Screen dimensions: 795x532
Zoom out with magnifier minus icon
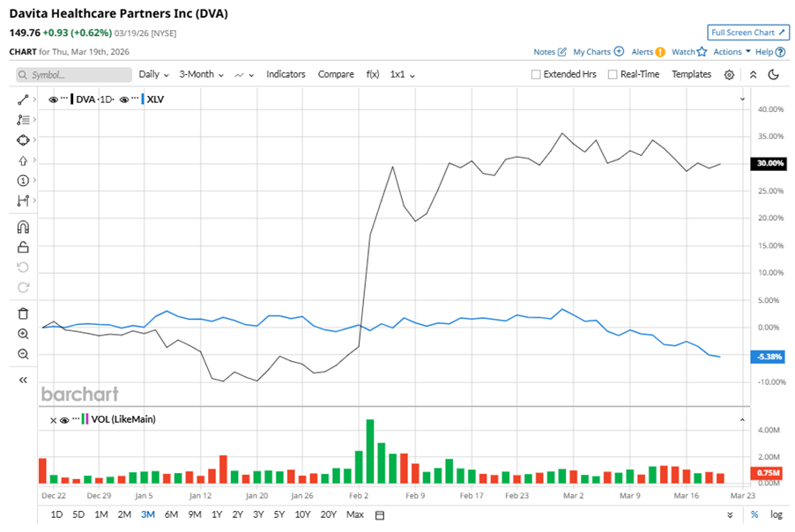click(23, 354)
